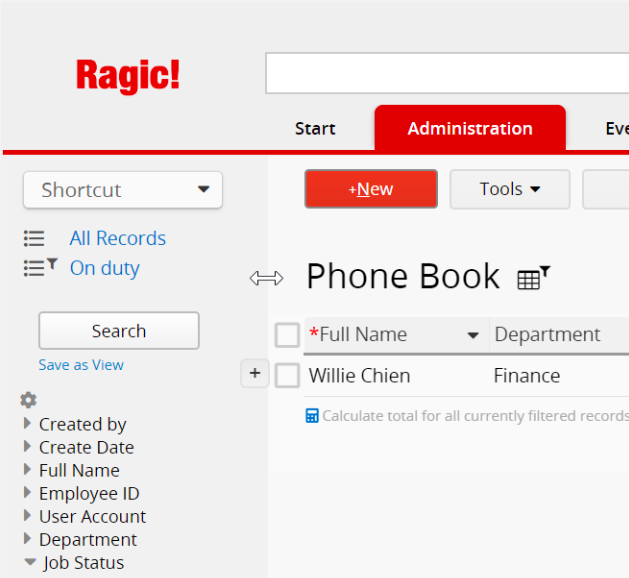Open the filter settings gear icon
Image resolution: width=629 pixels, height=578 pixels.
coord(28,400)
